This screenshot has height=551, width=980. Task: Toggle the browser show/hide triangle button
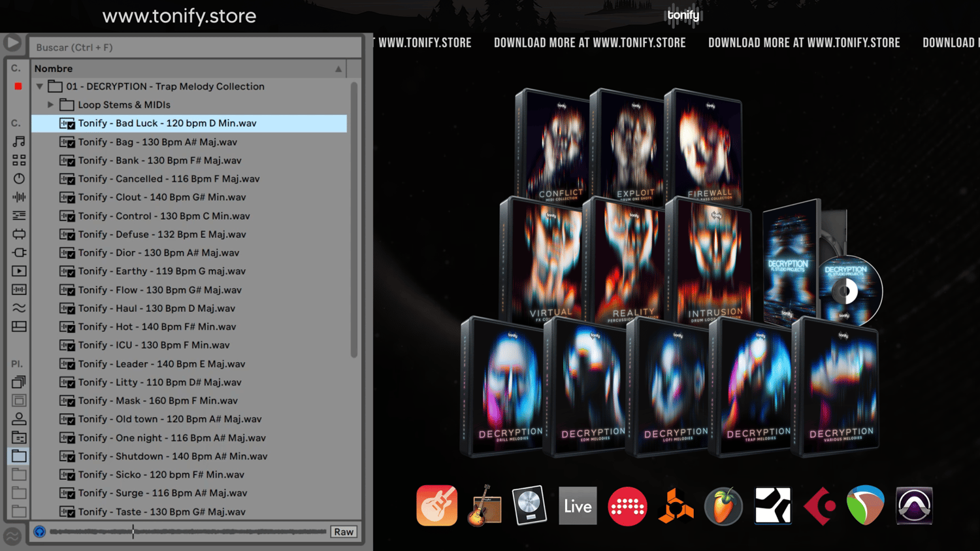coord(12,43)
